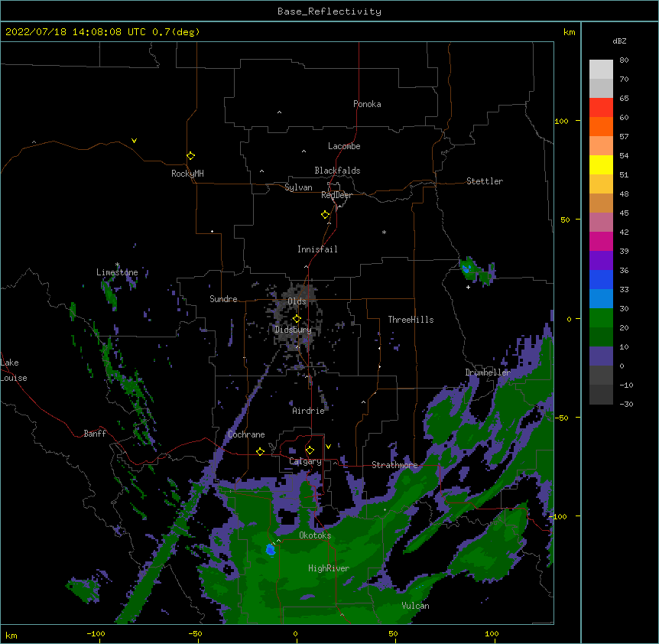This screenshot has width=659, height=644.
Task: Click the 30 dBZ green legend swatch
Action: coord(601,318)
